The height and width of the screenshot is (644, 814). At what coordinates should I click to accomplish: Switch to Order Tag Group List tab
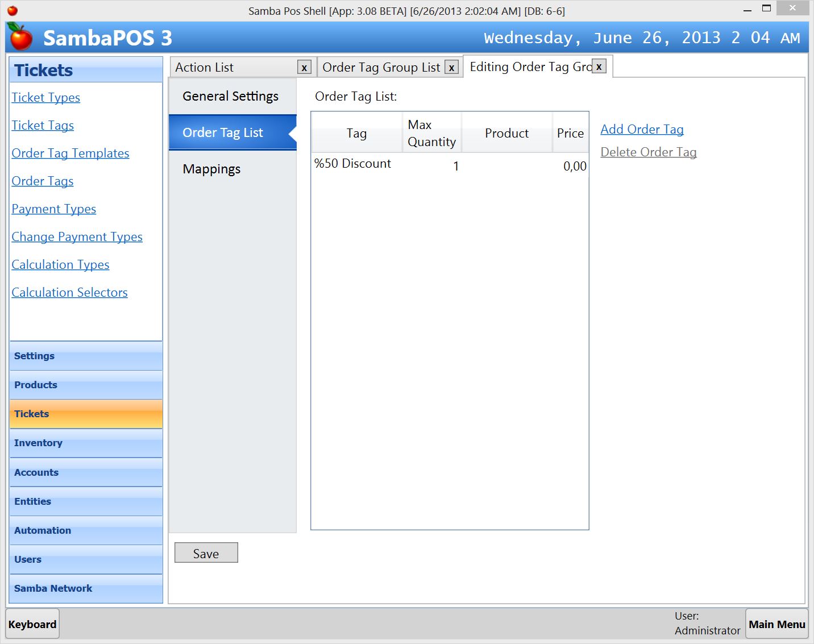(381, 67)
